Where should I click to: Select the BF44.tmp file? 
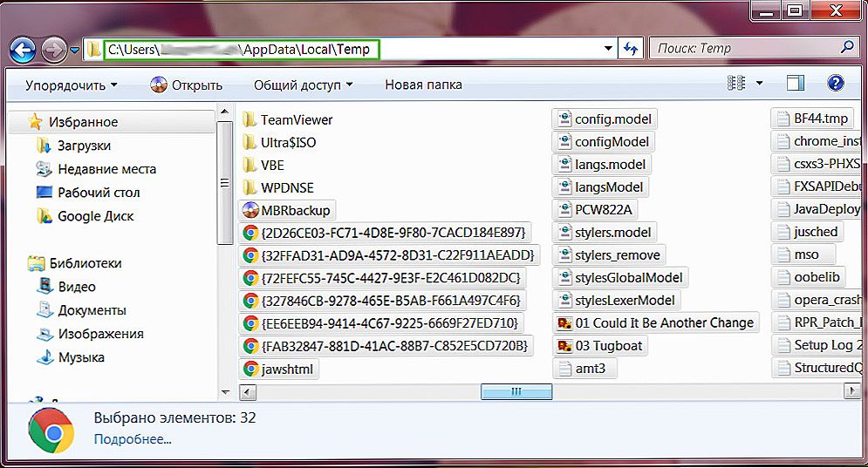812,119
